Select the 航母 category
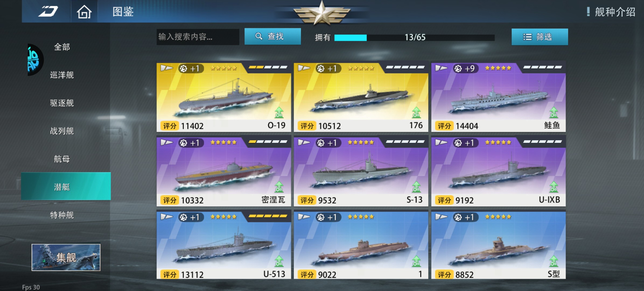Image resolution: width=644 pixels, height=291 pixels. [62, 159]
